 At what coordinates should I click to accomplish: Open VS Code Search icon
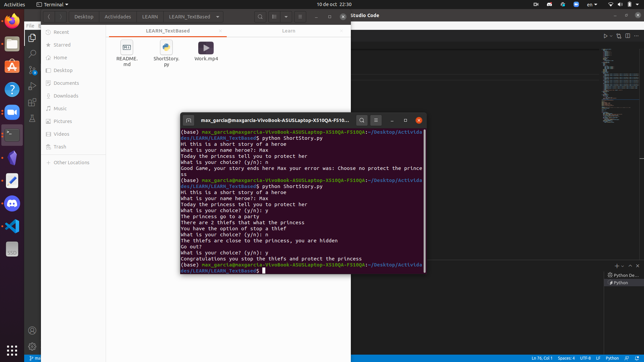click(x=32, y=54)
